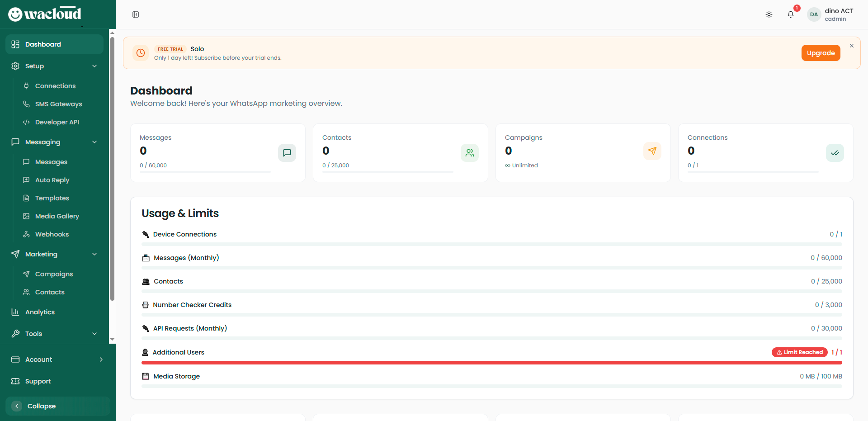Dismiss the free trial banner
This screenshot has height=421, width=868.
pyautogui.click(x=851, y=46)
